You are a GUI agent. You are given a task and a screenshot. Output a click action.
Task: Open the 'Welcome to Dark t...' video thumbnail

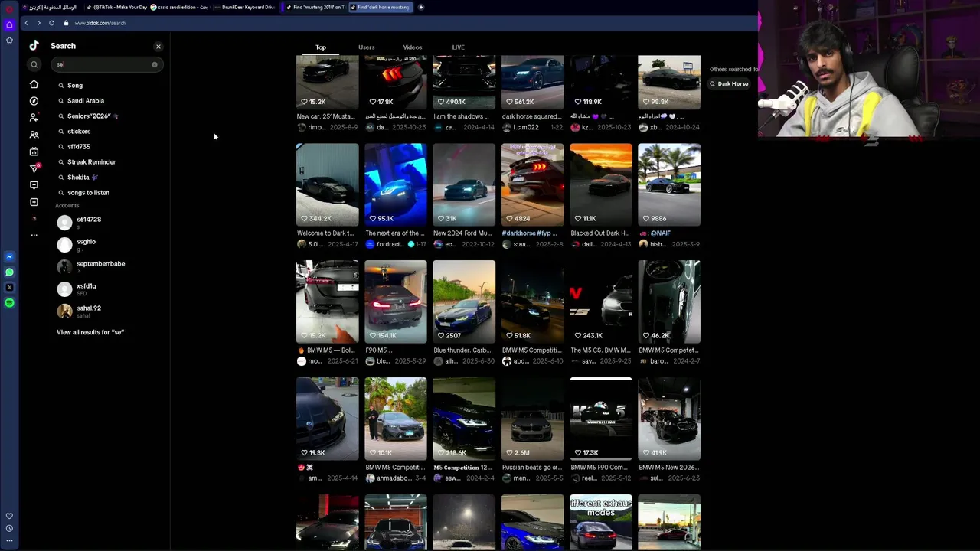tap(327, 184)
